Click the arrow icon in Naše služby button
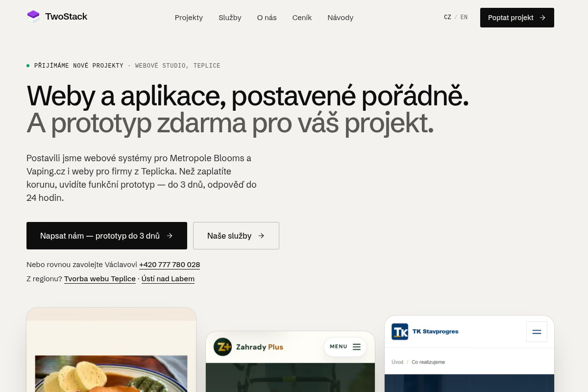This screenshot has height=392, width=588. pos(261,236)
